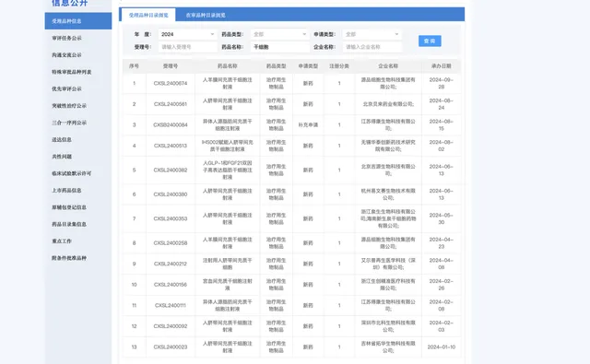
Task: Switch to the 在审品种目录浏览 tab
Action: click(x=206, y=15)
